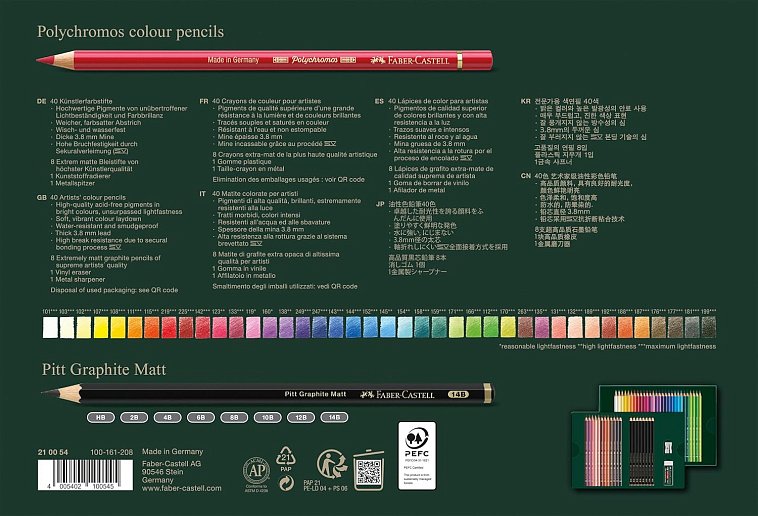This screenshot has width=758, height=516.
Task: Pick the yellow 107 colour swatch
Action: 101,327
